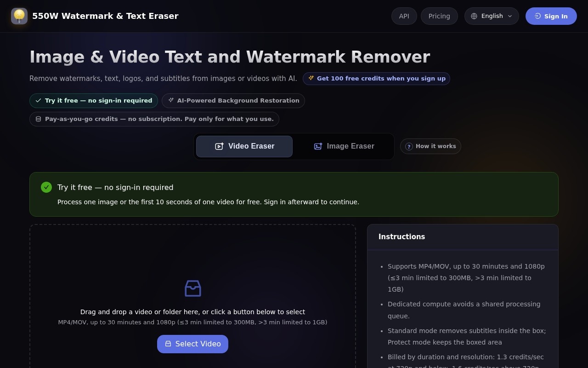588x368 pixels.
Task: Click the green check circle in the banner
Action: click(46, 187)
